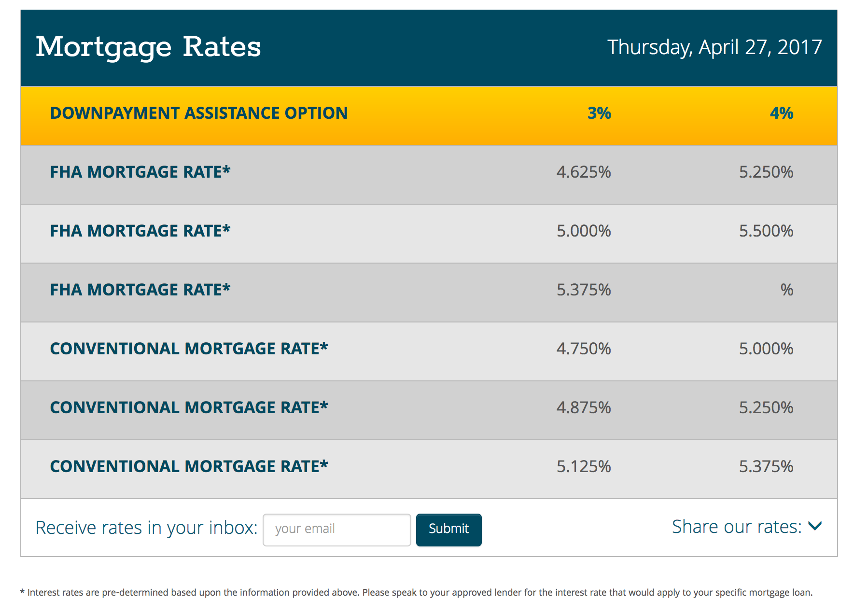The width and height of the screenshot is (868, 615).
Task: Select the third FHA Mortgage Rate row label
Action: [x=140, y=290]
